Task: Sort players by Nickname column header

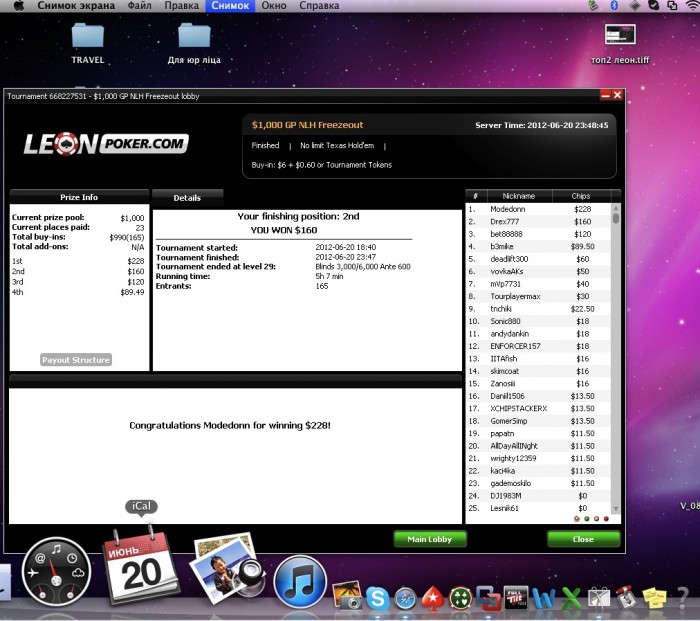Action: [519, 196]
